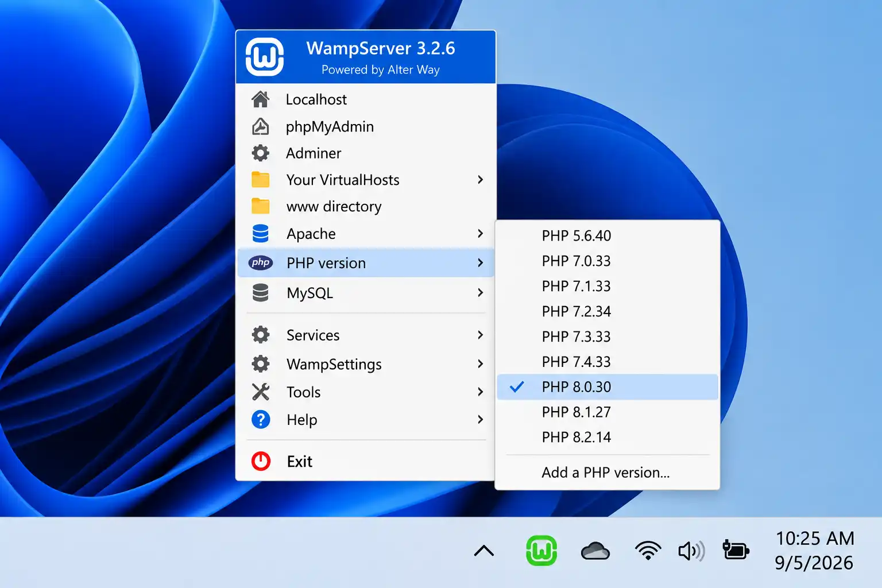
Task: Click the Help menu label
Action: click(302, 420)
